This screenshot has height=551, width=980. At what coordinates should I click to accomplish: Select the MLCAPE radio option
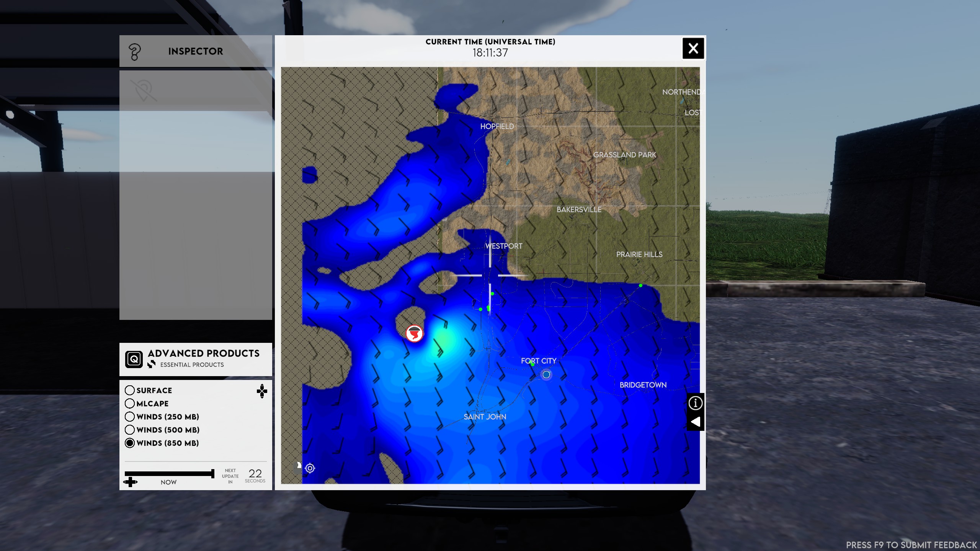point(130,404)
